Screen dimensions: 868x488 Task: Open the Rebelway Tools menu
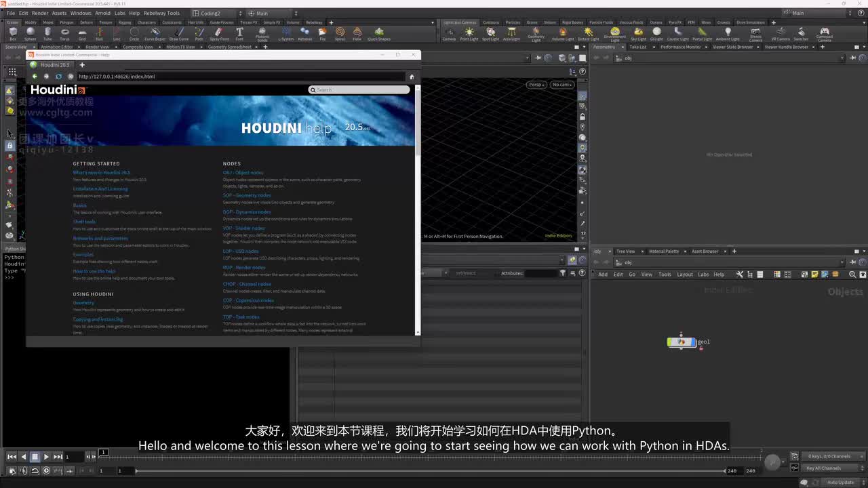click(162, 13)
